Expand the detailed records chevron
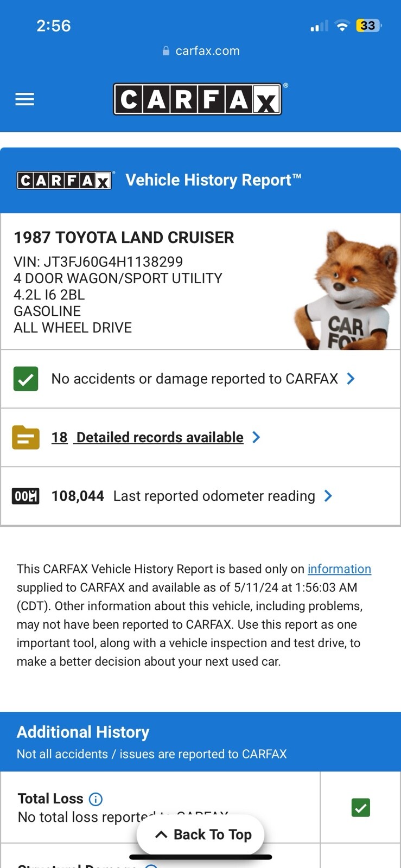 pyautogui.click(x=256, y=437)
